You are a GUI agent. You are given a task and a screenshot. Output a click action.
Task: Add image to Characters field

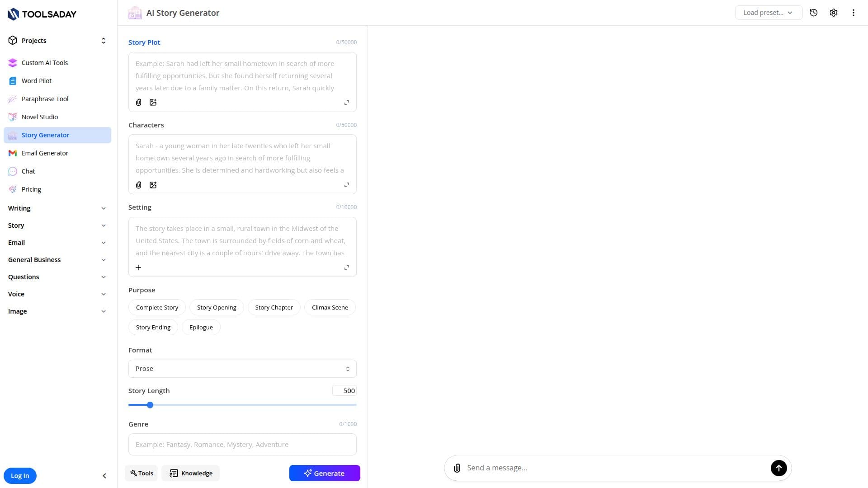pyautogui.click(x=153, y=185)
